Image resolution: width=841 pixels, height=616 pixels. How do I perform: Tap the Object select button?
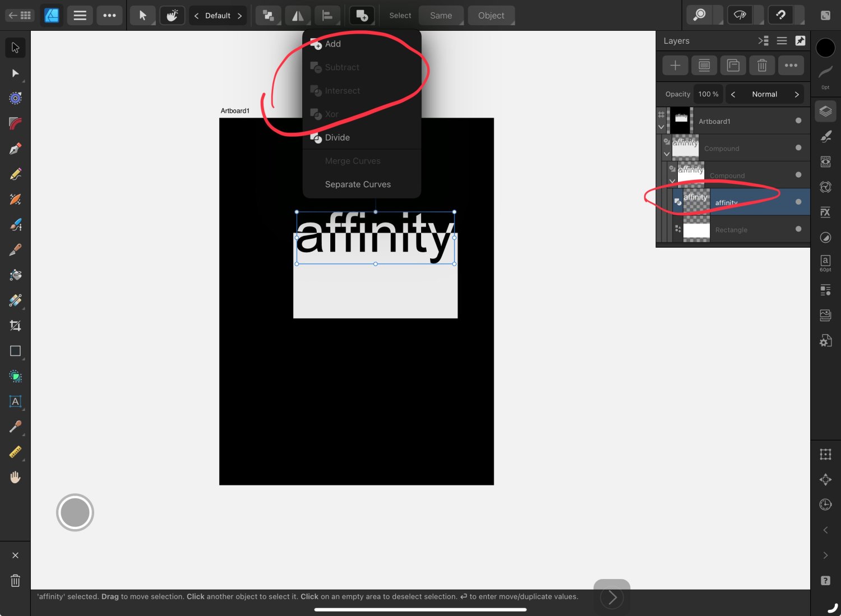[491, 16]
